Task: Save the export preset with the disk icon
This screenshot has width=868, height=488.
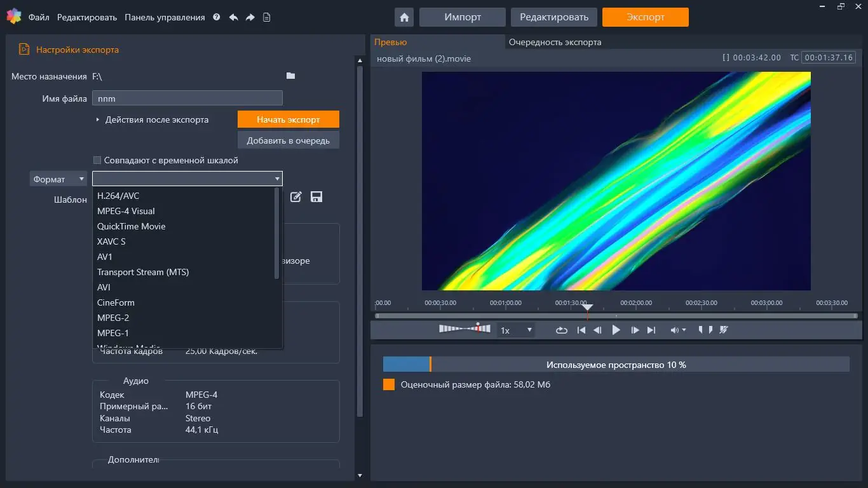Action: pos(316,197)
